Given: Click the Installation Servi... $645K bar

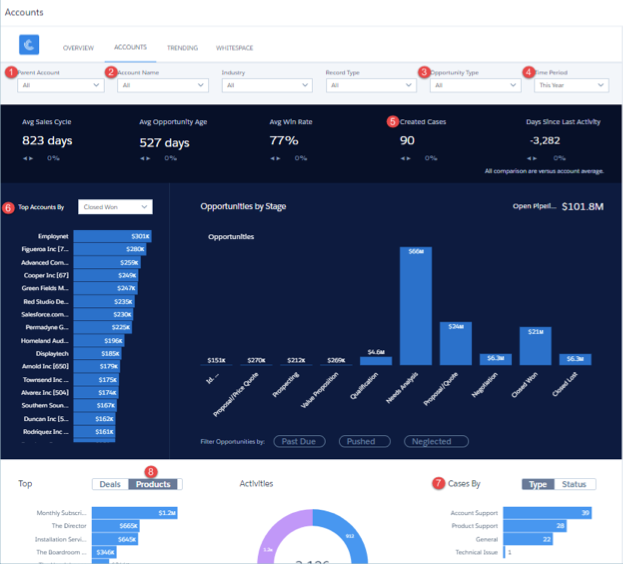Looking at the screenshot, I should coord(115,539).
